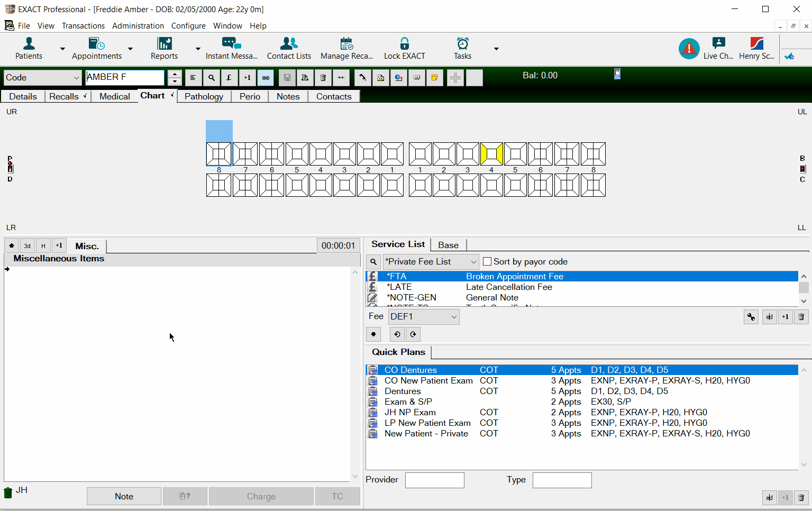Click the wrench icon beside the Fee dropdown
This screenshot has width=812, height=511.
751,317
